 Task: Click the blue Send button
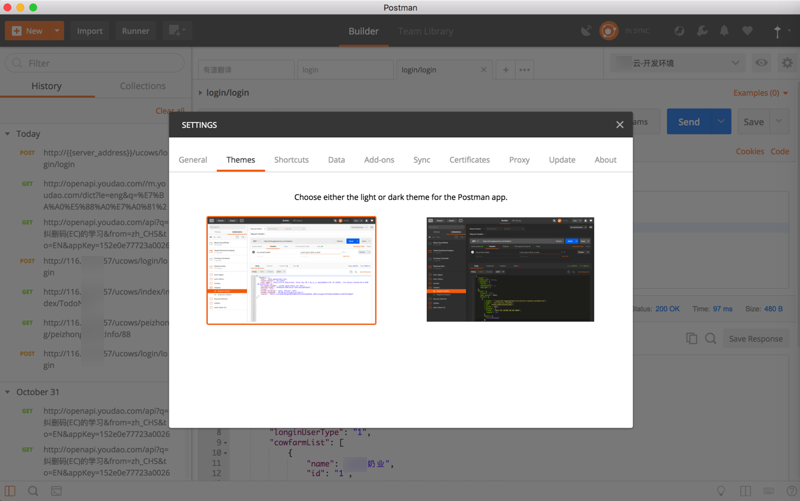(689, 121)
